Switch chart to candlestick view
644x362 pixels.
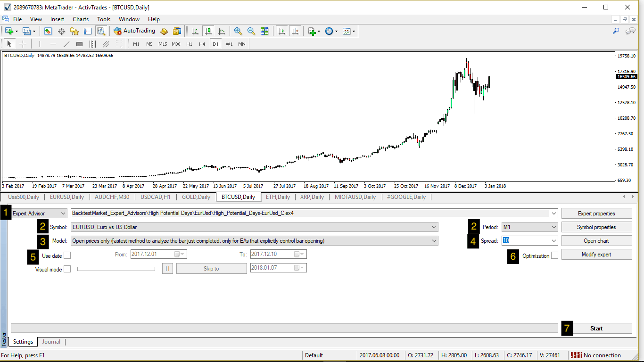coord(208,31)
